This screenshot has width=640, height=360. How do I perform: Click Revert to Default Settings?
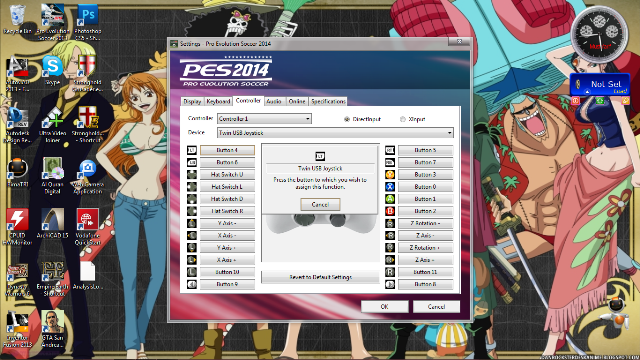(320, 277)
